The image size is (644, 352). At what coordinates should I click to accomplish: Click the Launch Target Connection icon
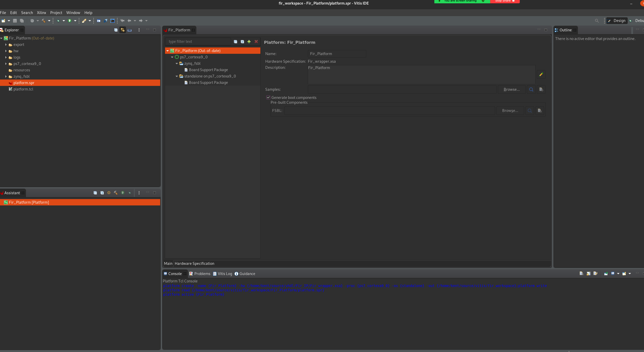[105, 21]
